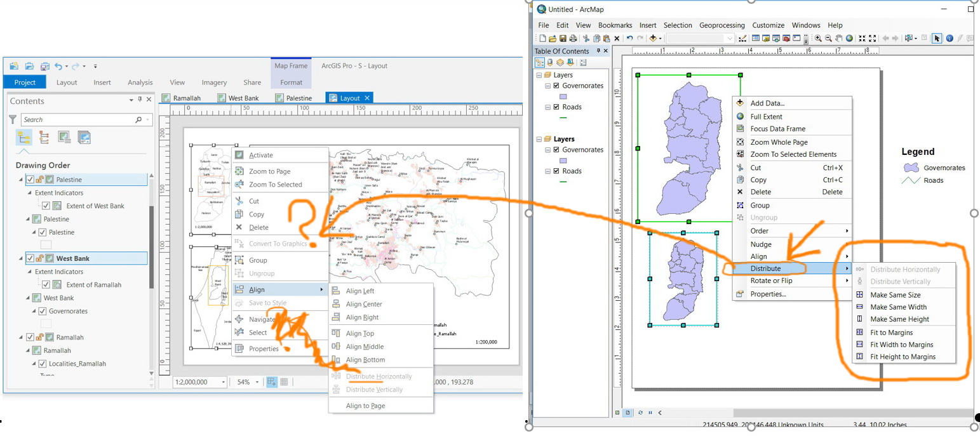Viewport: 980px width, 436px height.
Task: Choose Align Center in Align submenu
Action: click(364, 304)
